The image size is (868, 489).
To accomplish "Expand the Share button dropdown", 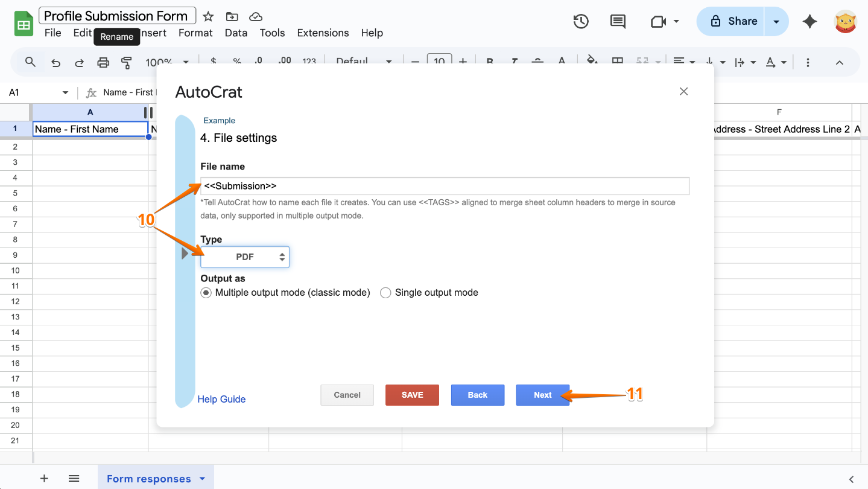I will pyautogui.click(x=777, y=21).
